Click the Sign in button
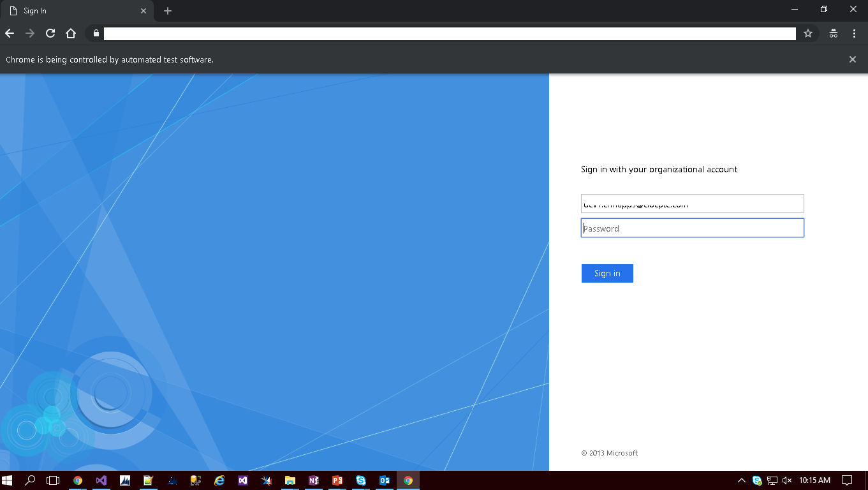 pos(607,273)
